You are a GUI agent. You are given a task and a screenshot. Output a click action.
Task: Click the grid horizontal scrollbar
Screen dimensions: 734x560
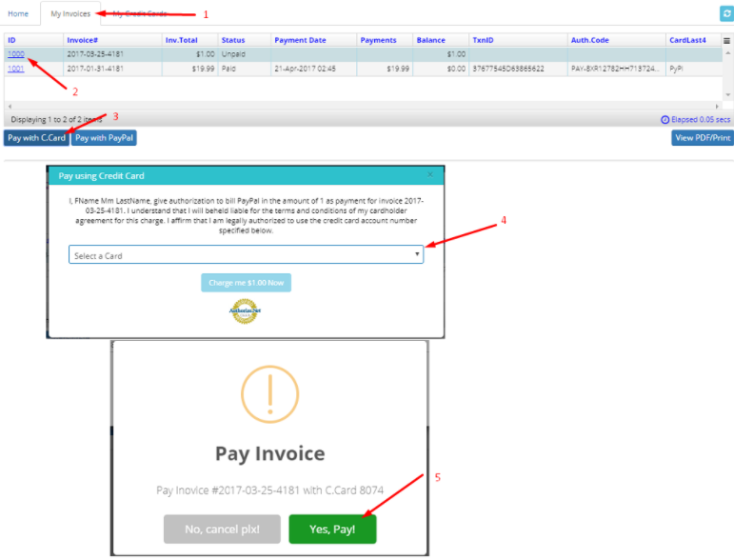point(362,106)
